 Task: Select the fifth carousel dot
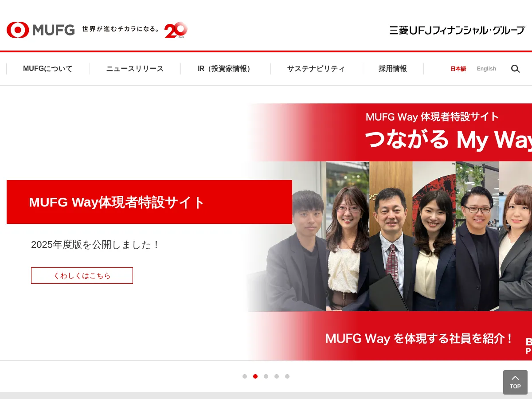tap(287, 376)
